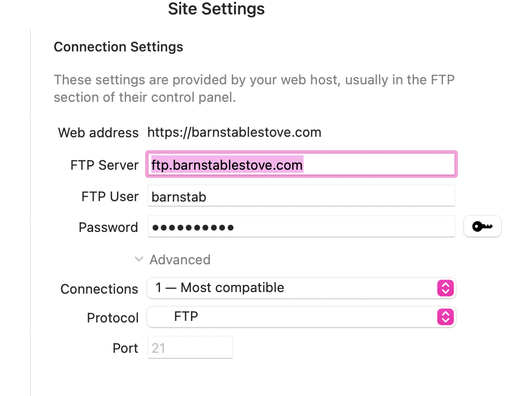The height and width of the screenshot is (396, 532).
Task: Click the FTP User label
Action: pyautogui.click(x=110, y=196)
